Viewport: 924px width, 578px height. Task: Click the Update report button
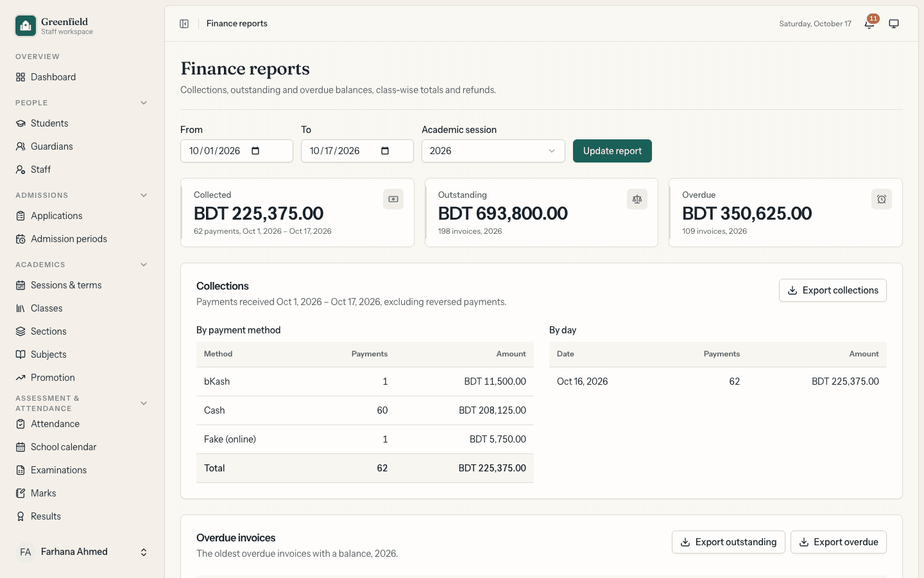click(x=612, y=151)
